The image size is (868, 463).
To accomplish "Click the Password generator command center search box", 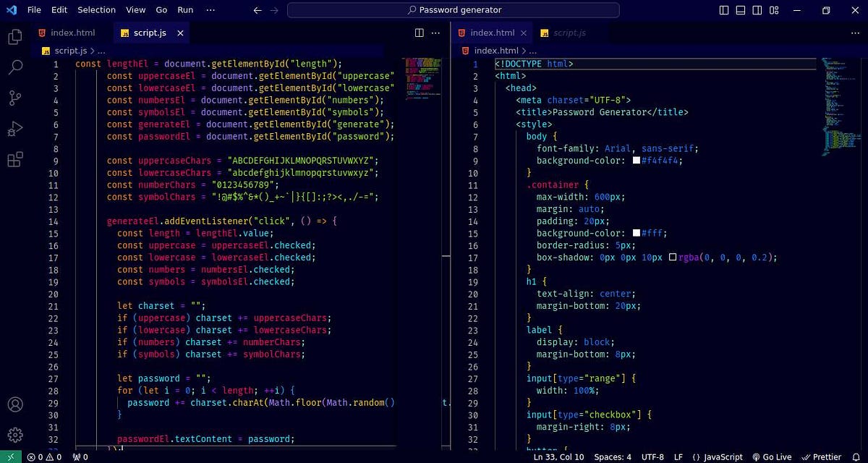I will (454, 9).
